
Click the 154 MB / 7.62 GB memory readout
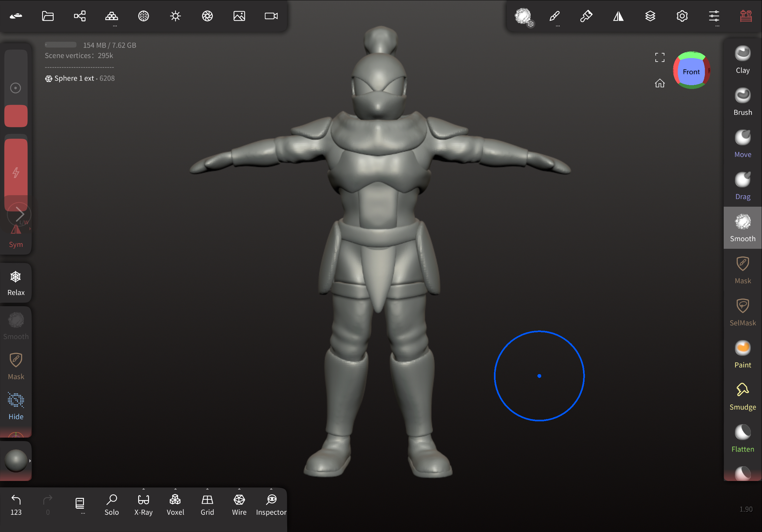[109, 45]
